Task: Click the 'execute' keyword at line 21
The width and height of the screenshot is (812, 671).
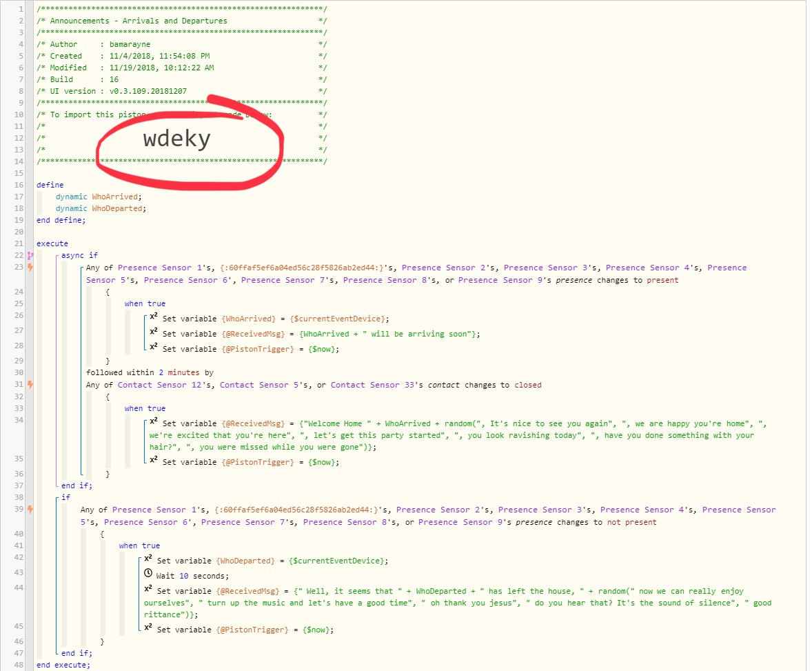Action: click(52, 243)
